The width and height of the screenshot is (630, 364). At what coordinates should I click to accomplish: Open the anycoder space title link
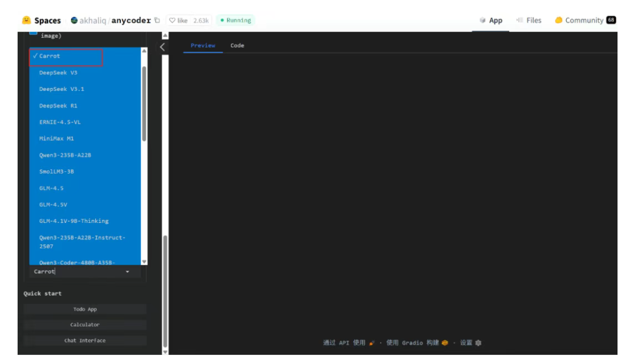click(x=131, y=20)
